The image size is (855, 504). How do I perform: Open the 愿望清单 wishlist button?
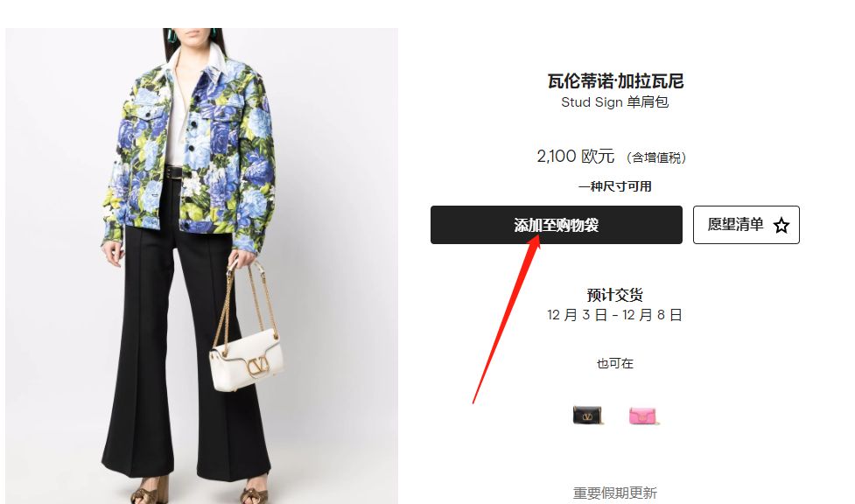(x=746, y=225)
